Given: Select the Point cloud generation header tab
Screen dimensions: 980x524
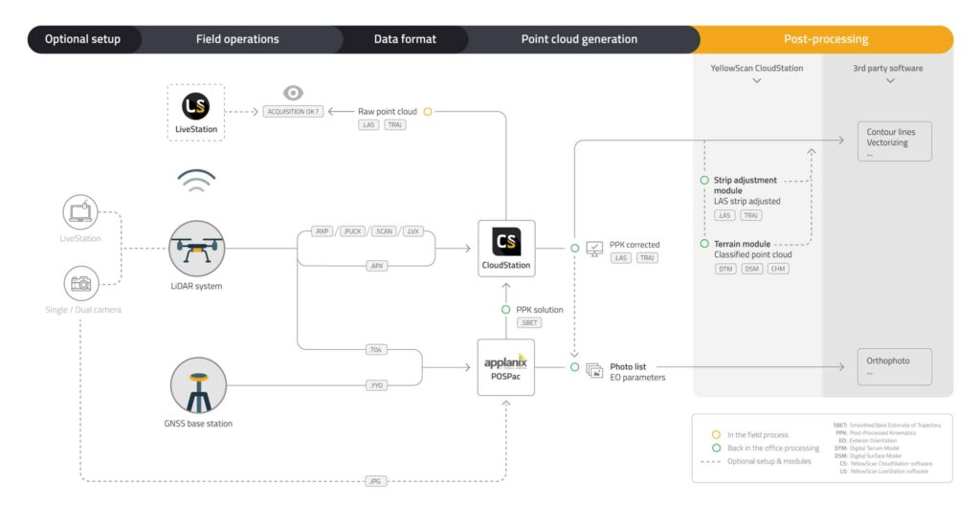Looking at the screenshot, I should (x=579, y=39).
